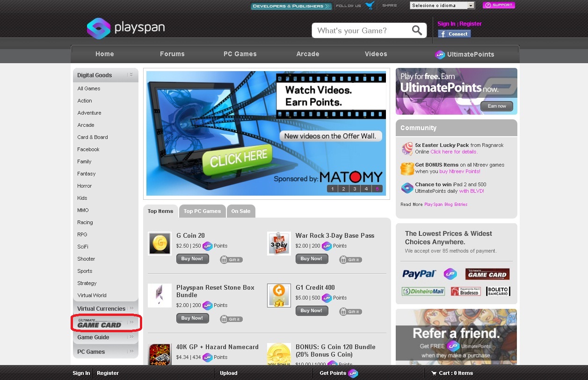Viewport: 588px width, 380px height.
Task: Click Buy Now for War Rock pass
Action: pyautogui.click(x=312, y=259)
